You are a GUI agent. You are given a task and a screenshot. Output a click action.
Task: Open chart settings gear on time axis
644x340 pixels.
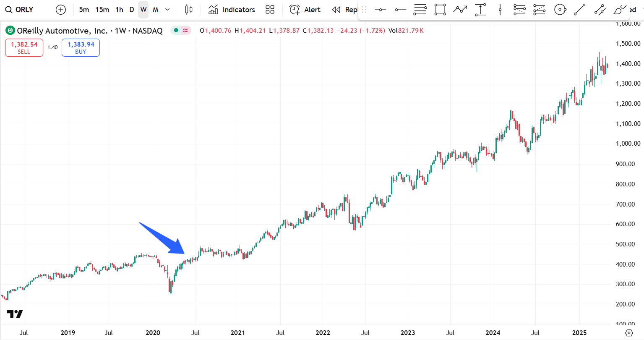pyautogui.click(x=629, y=333)
